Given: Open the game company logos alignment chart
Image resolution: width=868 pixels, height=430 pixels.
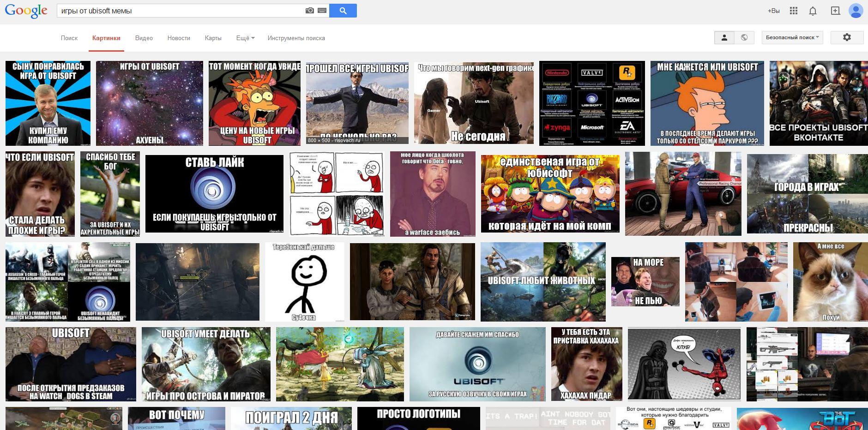Looking at the screenshot, I should [x=592, y=103].
